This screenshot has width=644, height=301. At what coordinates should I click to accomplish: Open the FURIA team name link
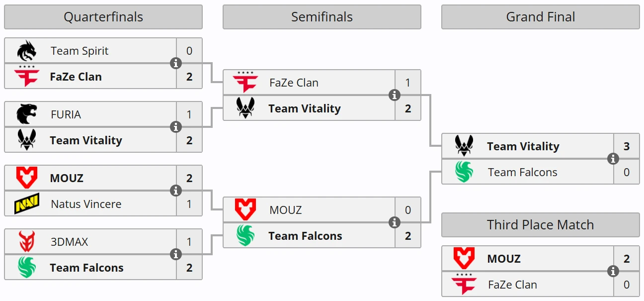coord(66,114)
